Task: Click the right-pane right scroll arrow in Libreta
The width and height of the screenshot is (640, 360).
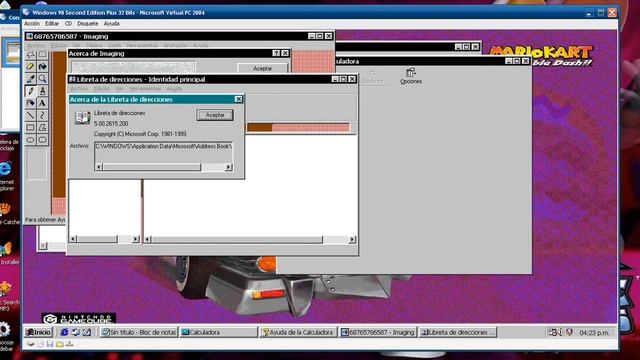Action: (x=352, y=239)
